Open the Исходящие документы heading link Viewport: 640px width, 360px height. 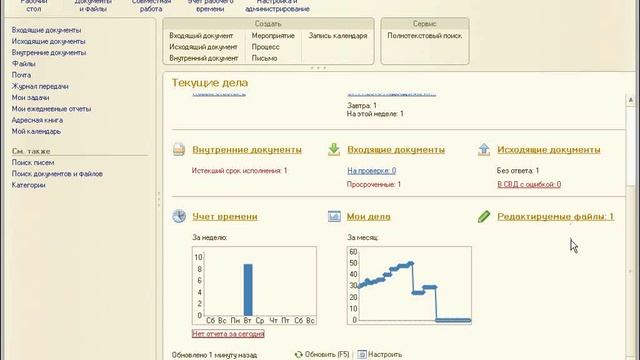click(549, 150)
